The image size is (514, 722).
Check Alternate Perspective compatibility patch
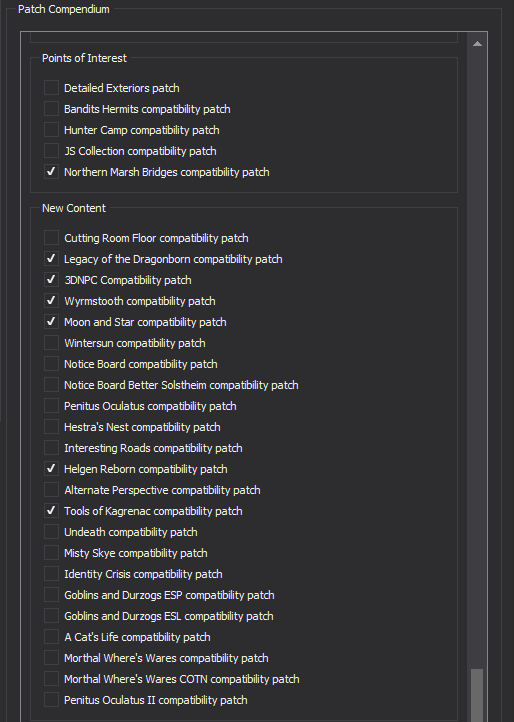pyautogui.click(x=51, y=489)
